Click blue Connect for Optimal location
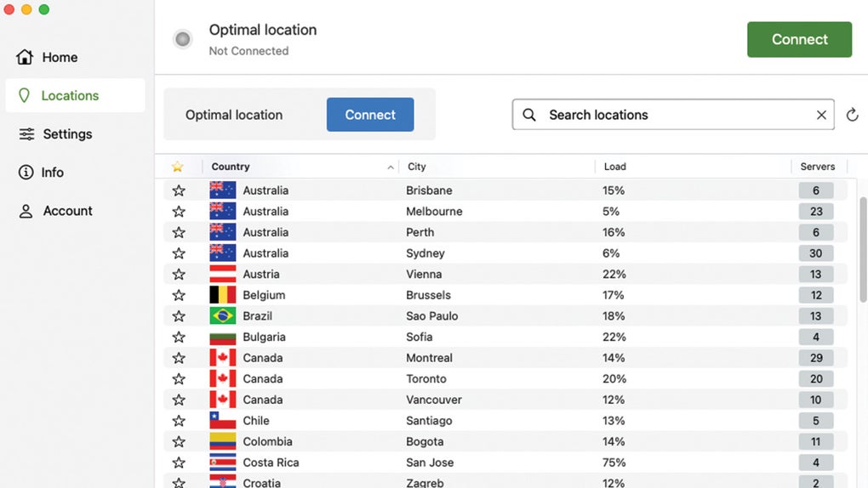 370,115
